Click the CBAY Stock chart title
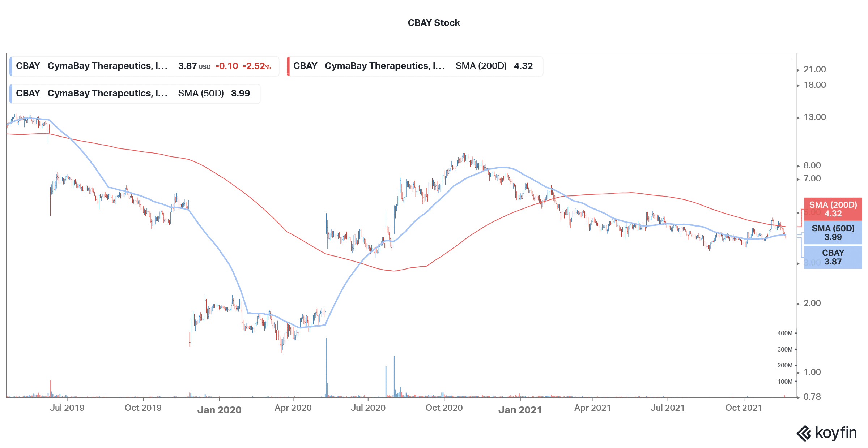868x448 pixels. tap(434, 23)
